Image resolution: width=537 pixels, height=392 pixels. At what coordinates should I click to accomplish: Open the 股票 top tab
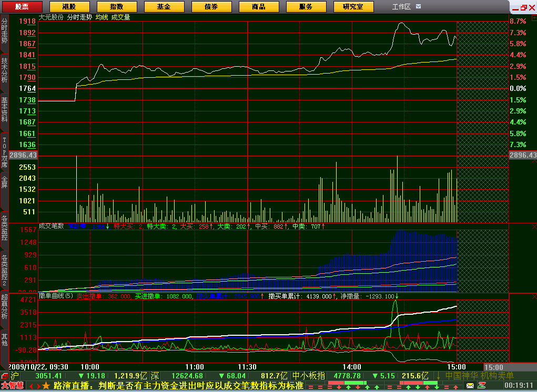[x=22, y=7]
